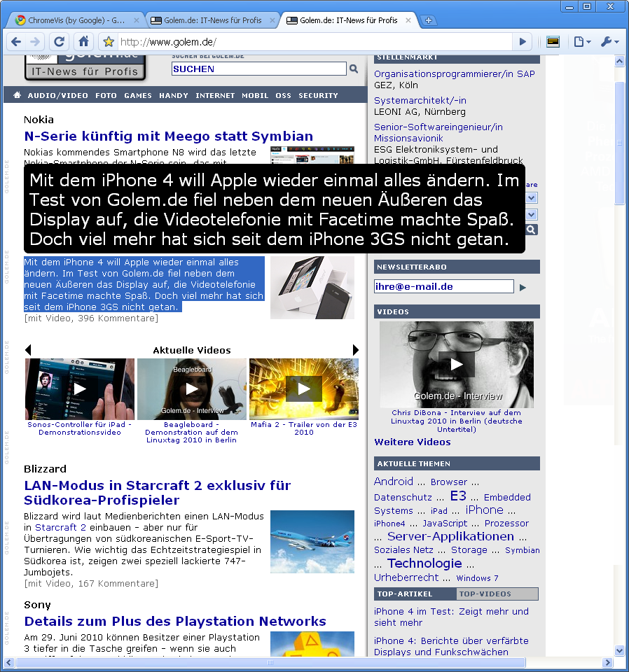The width and height of the screenshot is (629, 672).
Task: Open the FOTO section
Action: (x=106, y=96)
